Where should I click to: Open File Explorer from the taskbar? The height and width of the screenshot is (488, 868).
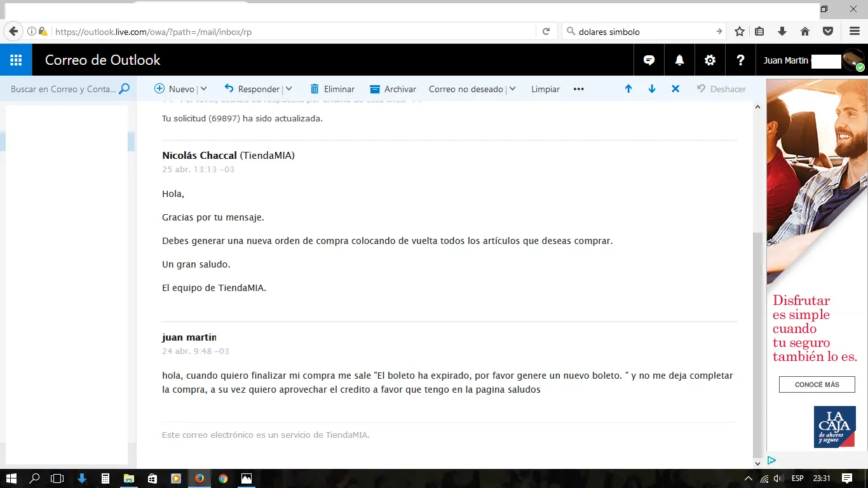[x=129, y=478]
